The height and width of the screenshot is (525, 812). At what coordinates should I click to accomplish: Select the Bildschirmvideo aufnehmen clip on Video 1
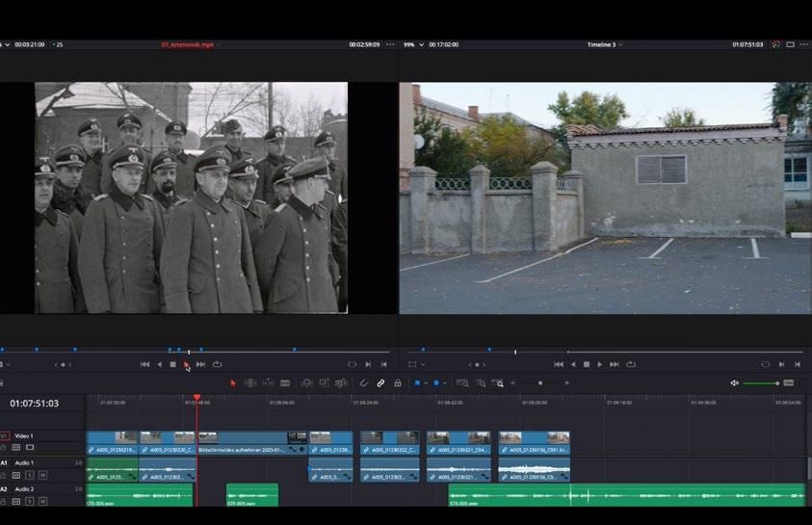tap(250, 443)
